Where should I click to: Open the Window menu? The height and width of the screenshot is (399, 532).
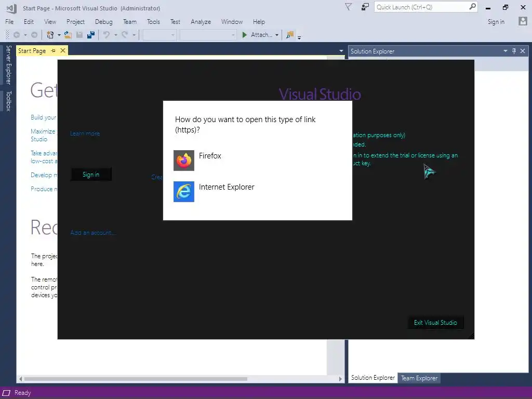pos(232,22)
